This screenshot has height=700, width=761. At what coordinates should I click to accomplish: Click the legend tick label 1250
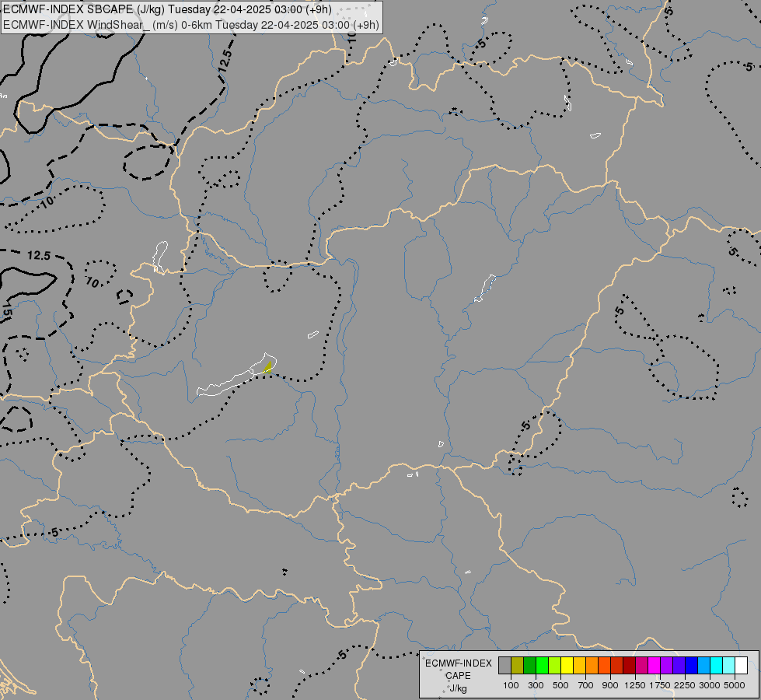(x=635, y=685)
